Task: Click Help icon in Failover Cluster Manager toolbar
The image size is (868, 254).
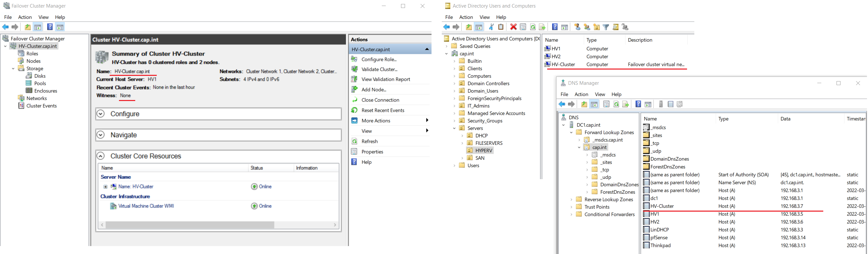Action: [x=49, y=27]
